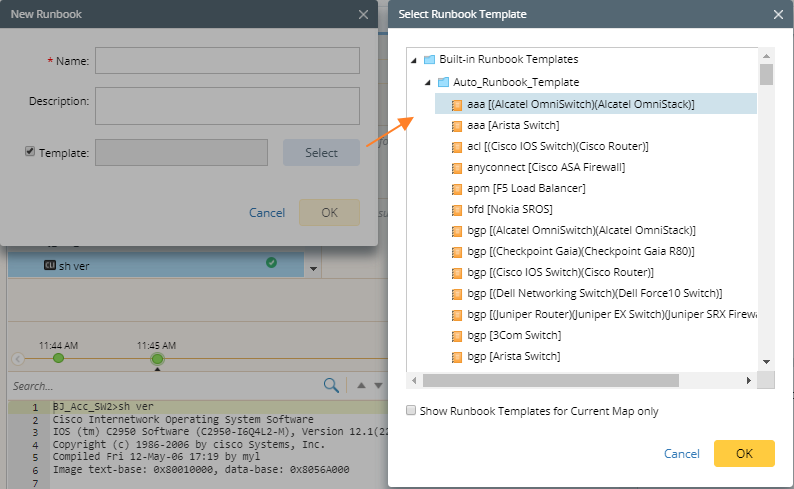794x489 pixels.
Task: Click the Built-in Runbook Templates folder icon
Action: (429, 60)
